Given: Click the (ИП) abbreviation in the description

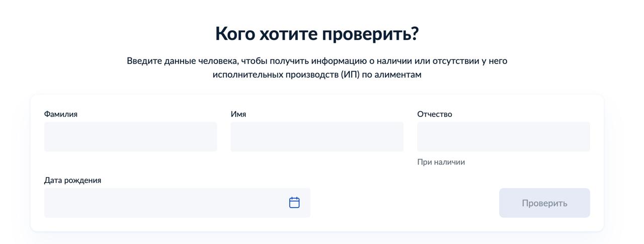Looking at the screenshot, I should 350,75.
